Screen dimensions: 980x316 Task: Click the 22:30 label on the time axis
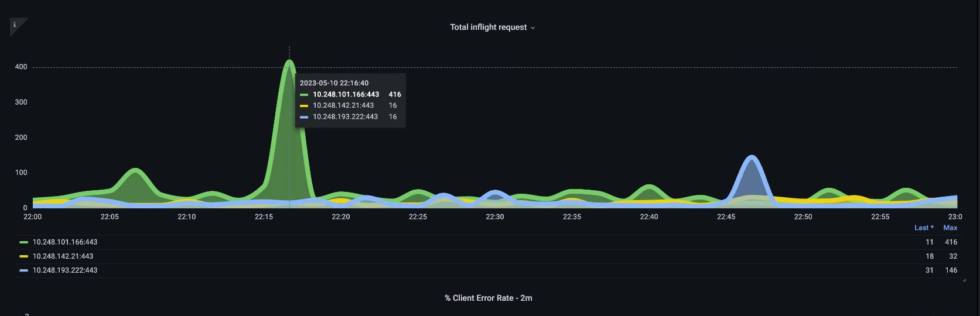coord(494,217)
